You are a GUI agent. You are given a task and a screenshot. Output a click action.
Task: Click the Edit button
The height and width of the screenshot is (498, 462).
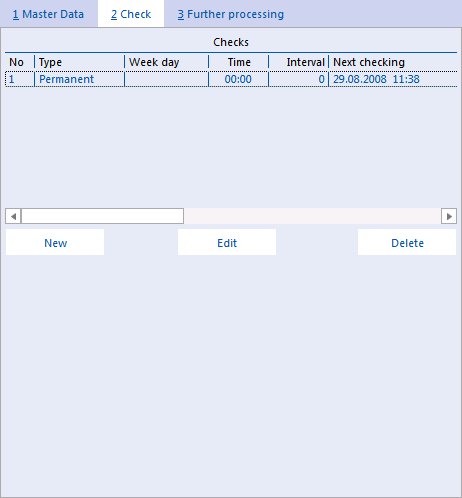pyautogui.click(x=227, y=243)
